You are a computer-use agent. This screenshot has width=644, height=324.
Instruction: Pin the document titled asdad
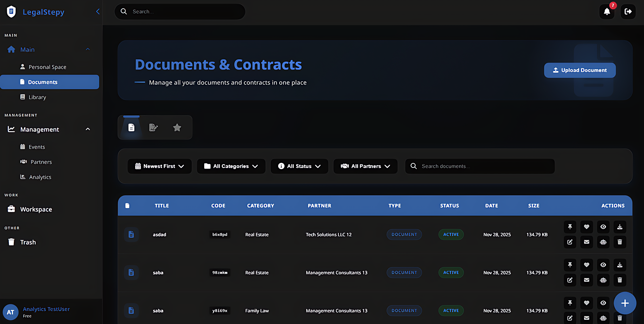(x=570, y=227)
